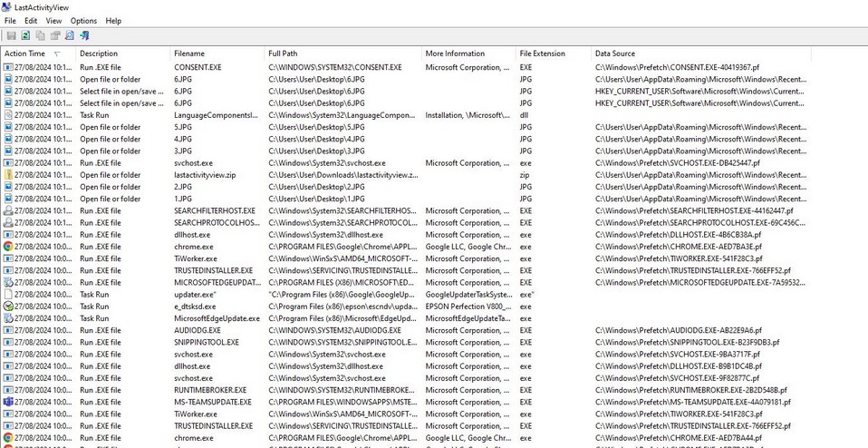This screenshot has width=868, height=448.
Task: Open the Options menu
Action: (x=83, y=21)
